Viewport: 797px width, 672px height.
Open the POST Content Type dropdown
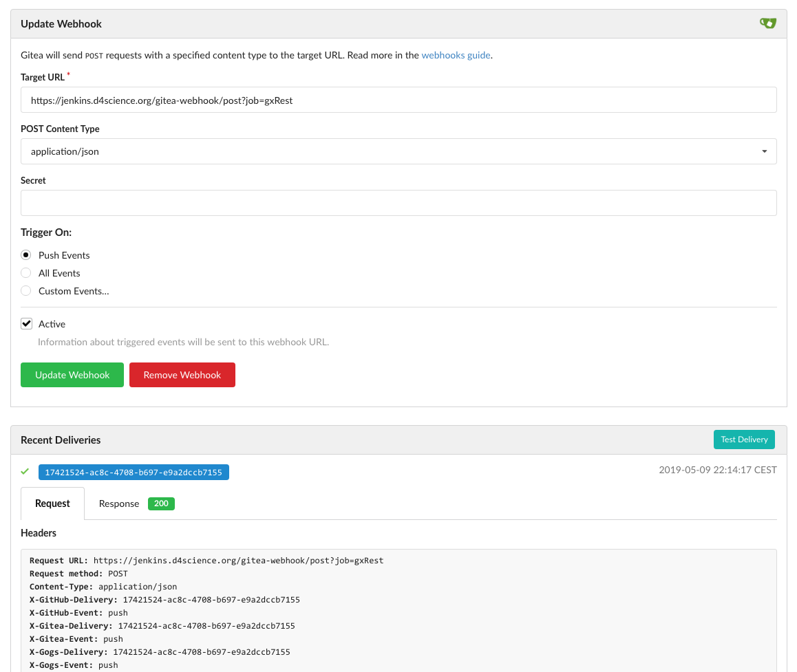[398, 151]
